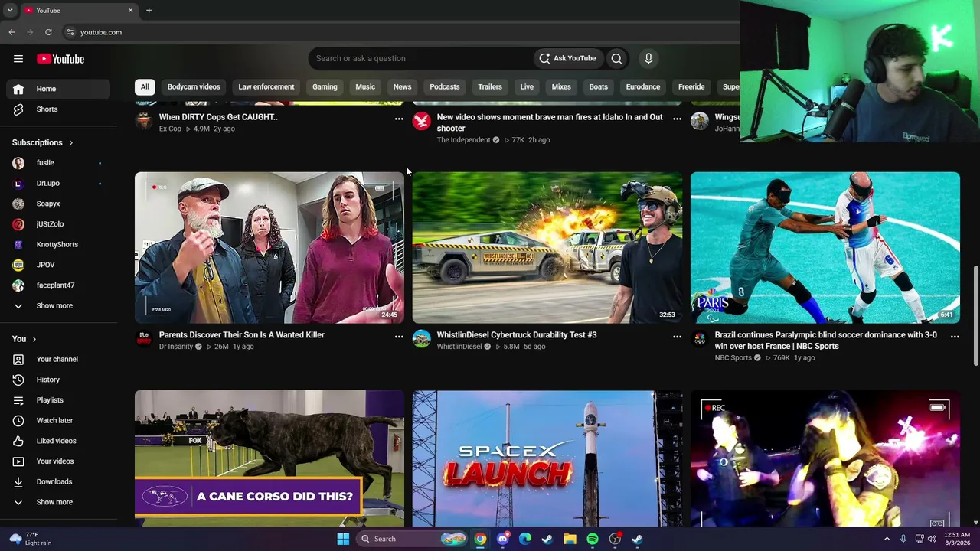Play the Cybertruck Durability Test thumbnail
Viewport: 980px width, 551px height.
[x=547, y=247]
